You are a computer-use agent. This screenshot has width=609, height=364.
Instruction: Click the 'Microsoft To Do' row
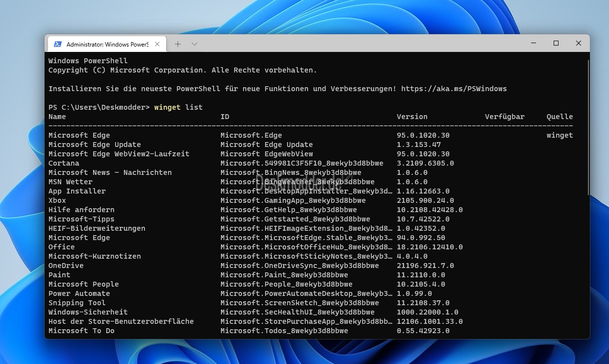pos(81,331)
